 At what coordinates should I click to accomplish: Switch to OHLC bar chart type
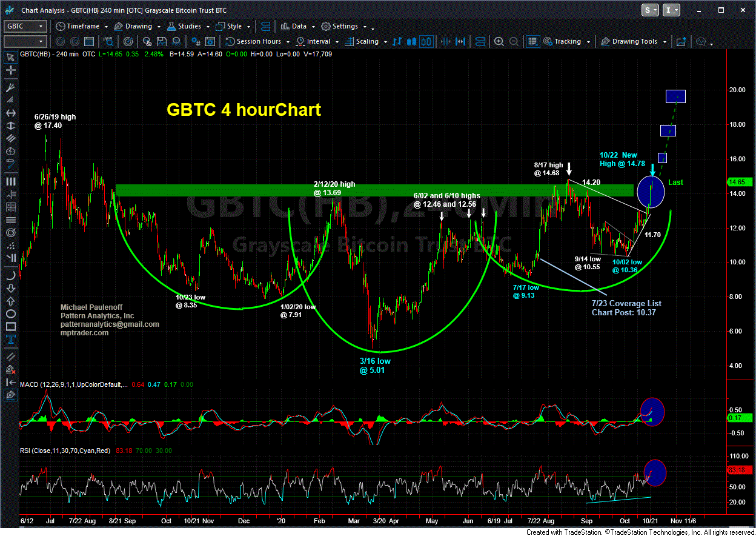pos(397,41)
